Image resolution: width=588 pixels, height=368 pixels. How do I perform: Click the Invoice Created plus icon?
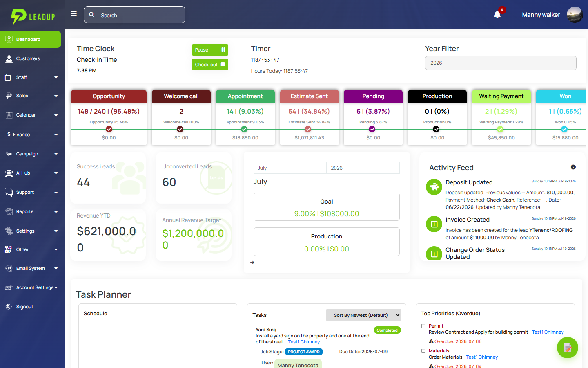click(x=434, y=224)
